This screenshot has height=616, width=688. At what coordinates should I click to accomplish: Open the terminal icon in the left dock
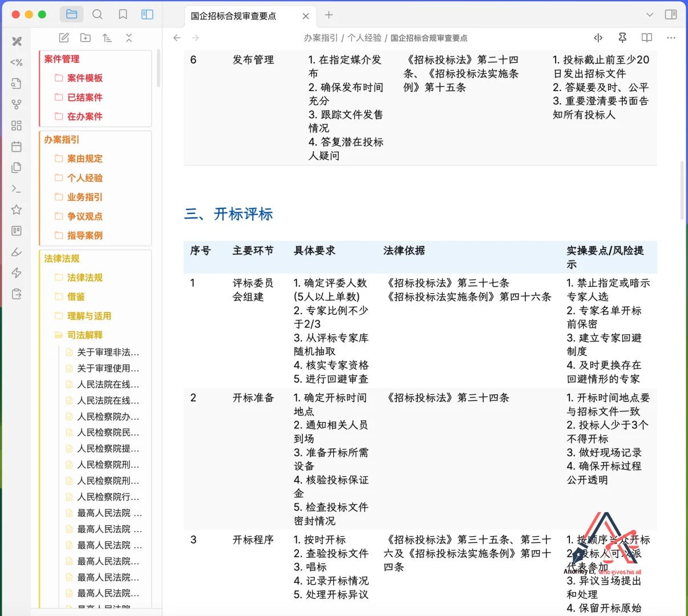coord(16,189)
